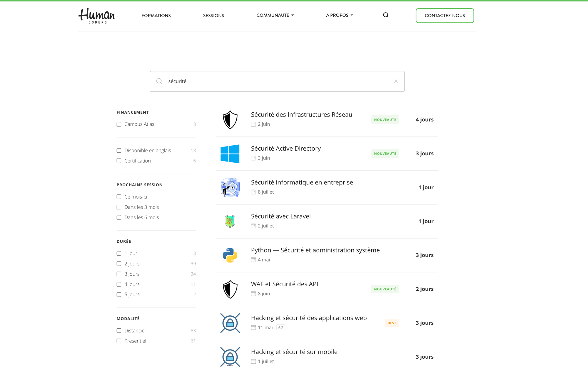Click the search magnifier icon in navbar
Viewport: 588px width, 376px height.
[x=386, y=15]
